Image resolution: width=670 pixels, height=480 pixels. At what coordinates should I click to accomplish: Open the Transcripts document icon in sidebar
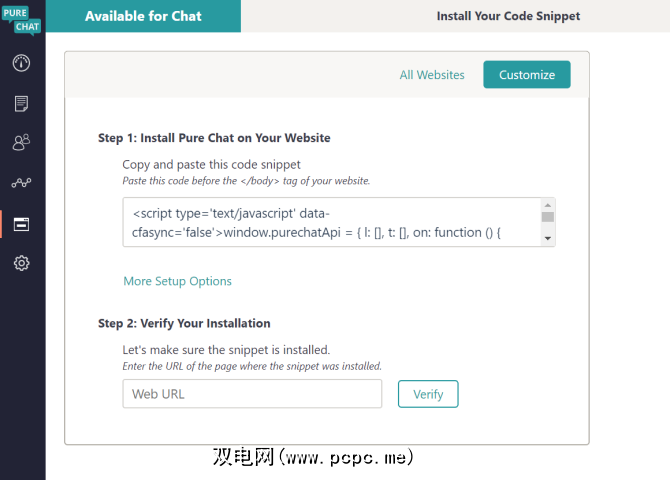pyautogui.click(x=22, y=103)
